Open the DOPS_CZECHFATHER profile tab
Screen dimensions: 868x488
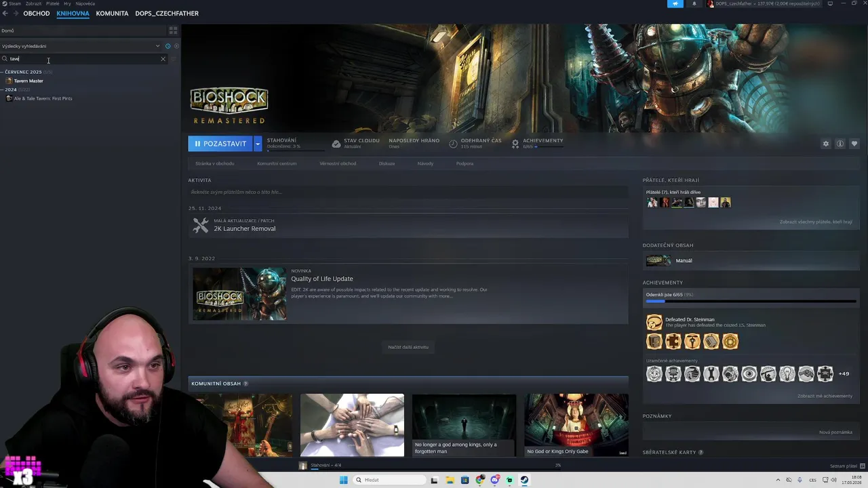tap(167, 14)
